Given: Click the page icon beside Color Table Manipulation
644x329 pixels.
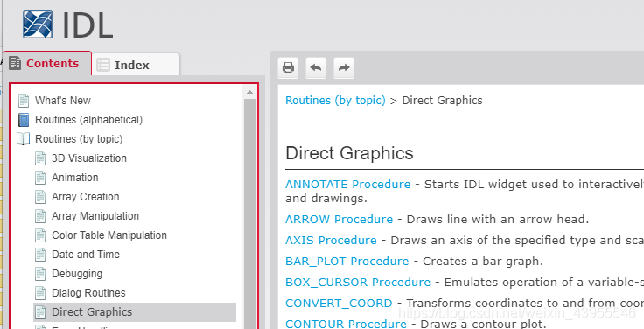Looking at the screenshot, I should click(x=40, y=235).
